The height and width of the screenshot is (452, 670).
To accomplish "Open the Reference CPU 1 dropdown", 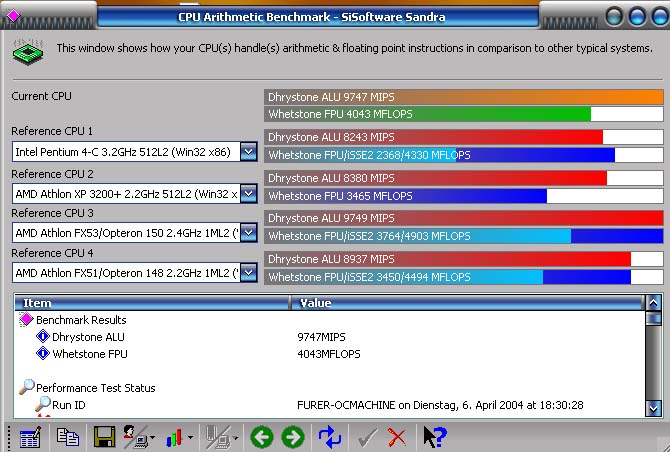I will (248, 152).
